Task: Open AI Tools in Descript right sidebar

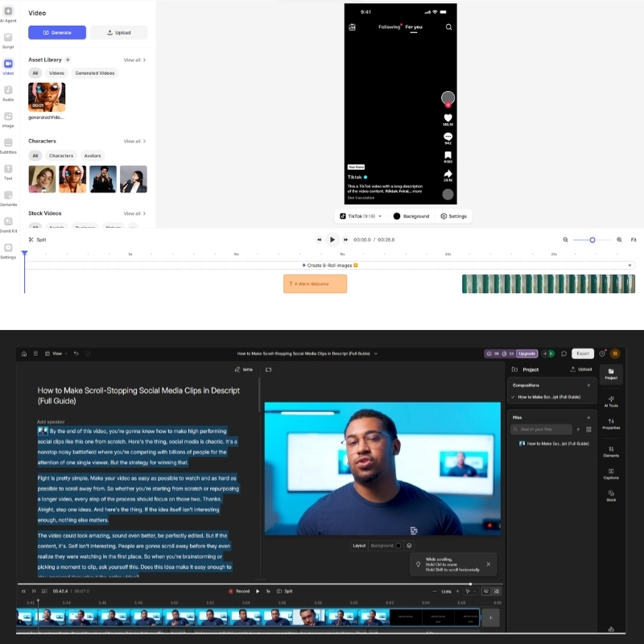Action: tap(611, 401)
